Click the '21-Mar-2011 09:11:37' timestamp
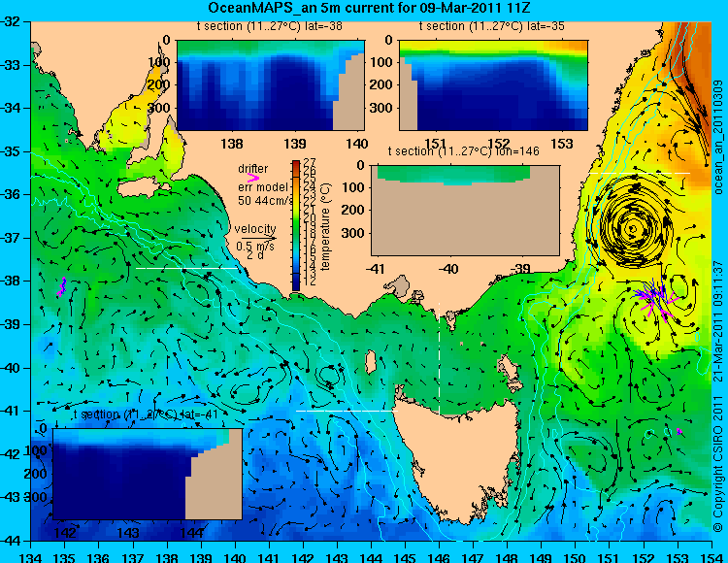 [718, 321]
